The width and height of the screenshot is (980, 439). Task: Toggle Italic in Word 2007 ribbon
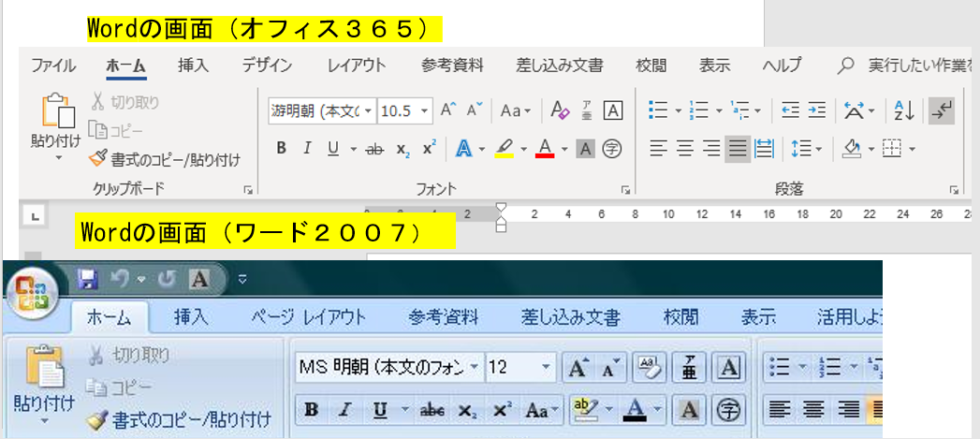tap(344, 410)
